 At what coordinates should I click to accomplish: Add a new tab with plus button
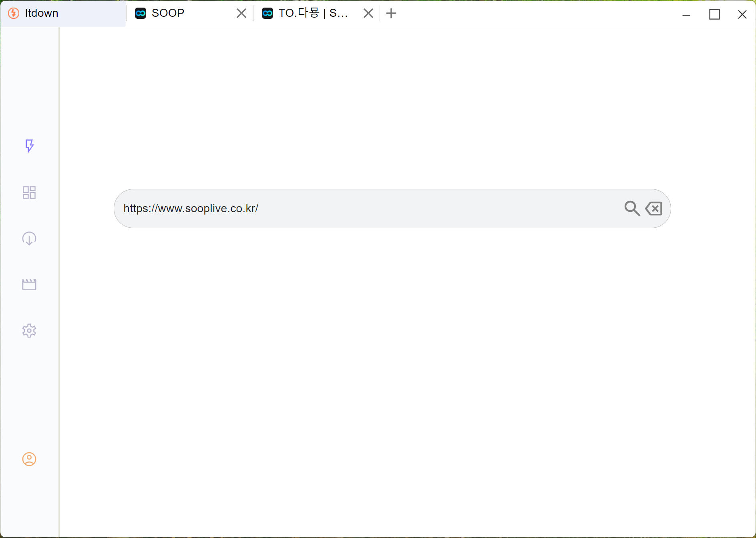pos(391,14)
